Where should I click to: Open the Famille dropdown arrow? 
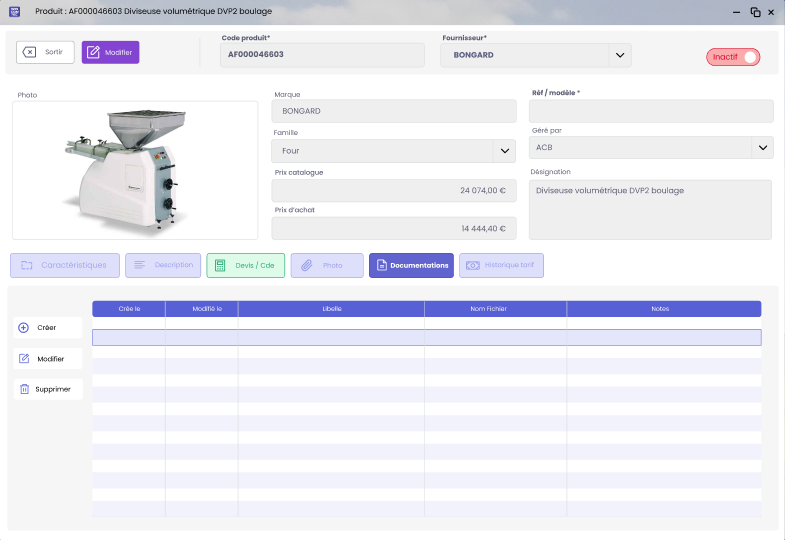[x=504, y=151]
